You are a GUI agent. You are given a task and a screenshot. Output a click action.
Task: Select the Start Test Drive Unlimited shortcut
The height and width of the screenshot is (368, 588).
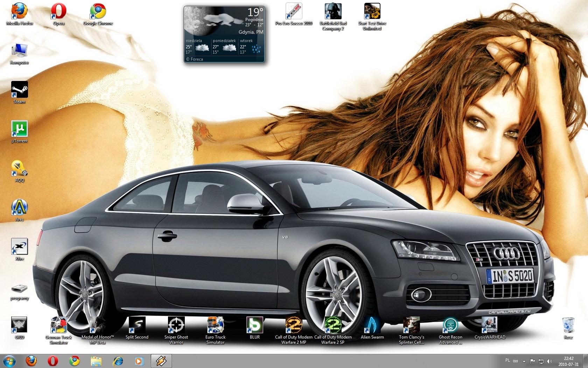pyautogui.click(x=372, y=17)
